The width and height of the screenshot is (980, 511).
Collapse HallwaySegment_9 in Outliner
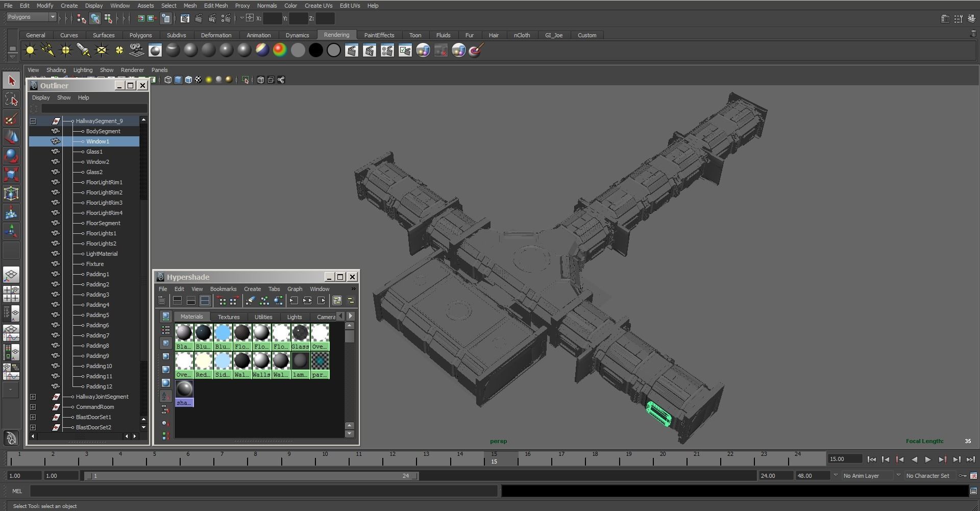pyautogui.click(x=33, y=121)
